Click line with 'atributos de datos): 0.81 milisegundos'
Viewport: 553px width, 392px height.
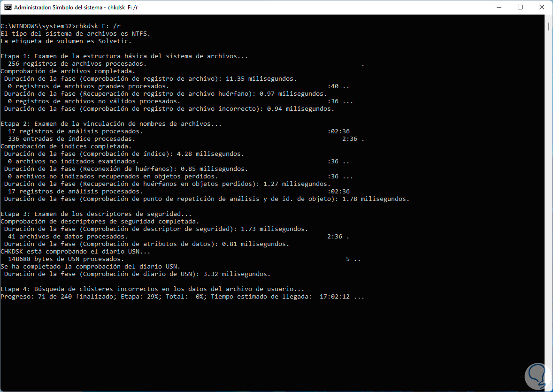tap(147, 244)
